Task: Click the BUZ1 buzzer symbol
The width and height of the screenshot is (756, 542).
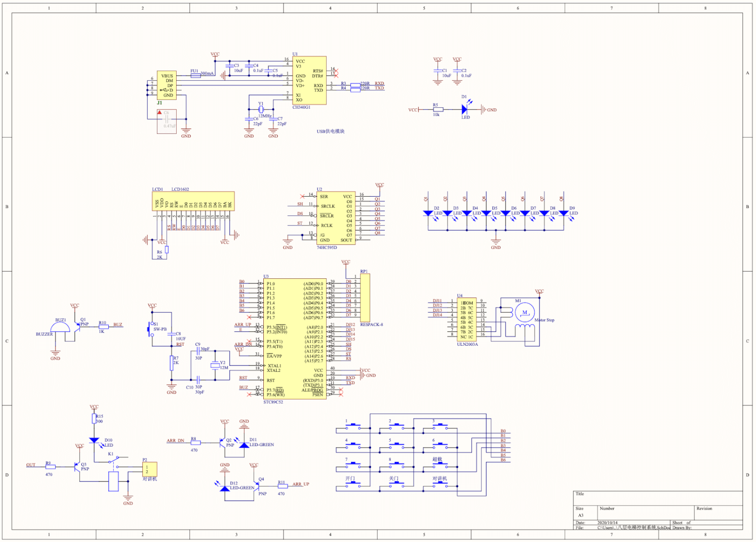Action: (x=60, y=328)
